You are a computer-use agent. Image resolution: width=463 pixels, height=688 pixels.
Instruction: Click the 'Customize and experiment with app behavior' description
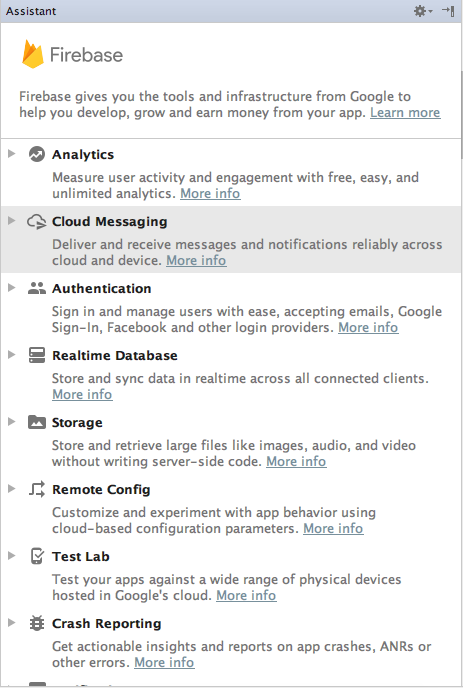214,520
